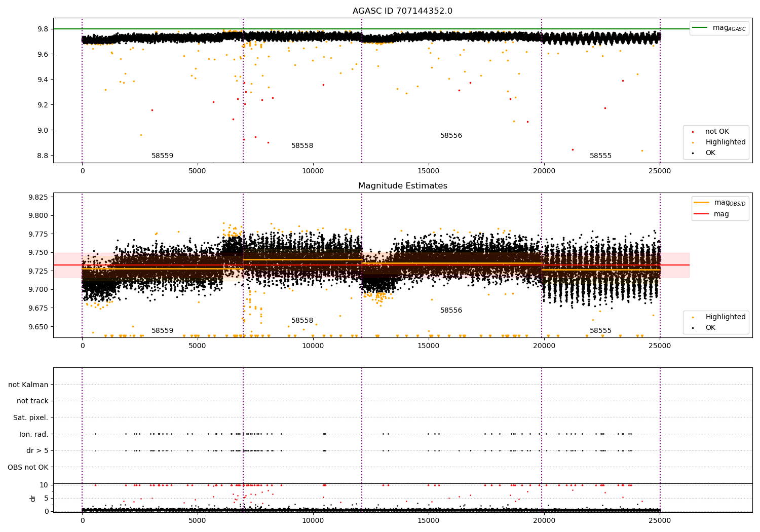Click the '58556' label in the middle plot
The image size is (760, 532).
pyautogui.click(x=451, y=311)
